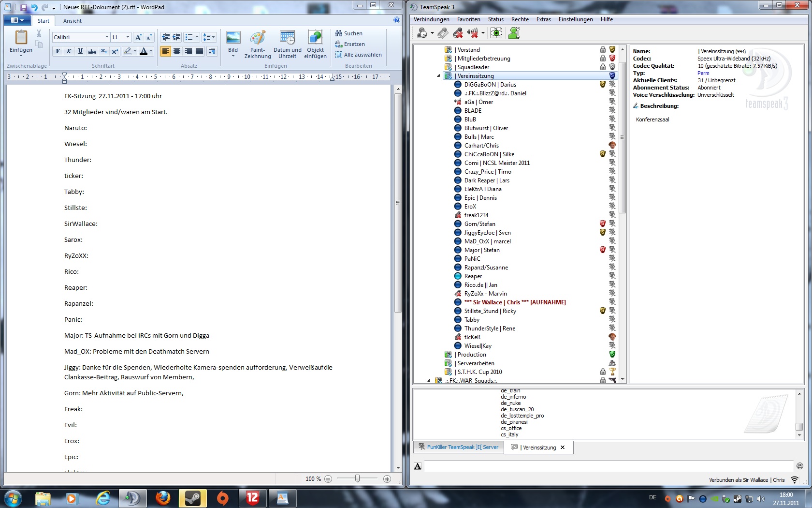Open TeamSpeak Extras menu
This screenshot has width=812, height=508.
(543, 19)
